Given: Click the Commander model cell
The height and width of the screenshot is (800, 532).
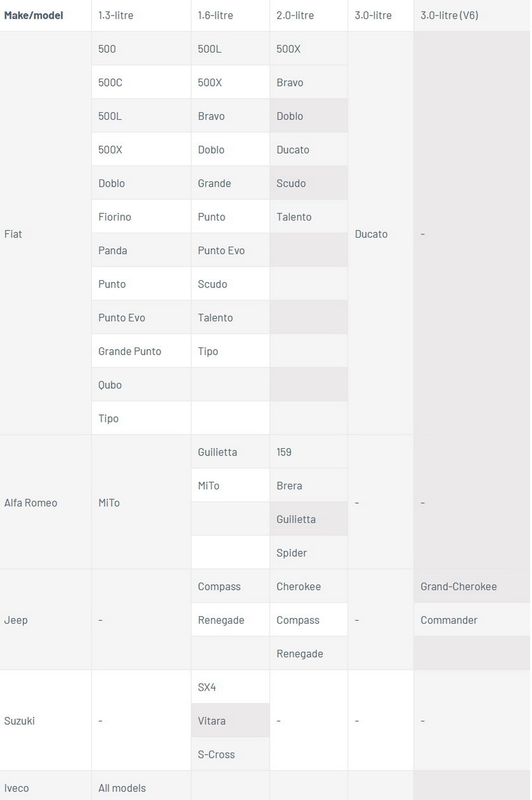Looking at the screenshot, I should 449,620.
